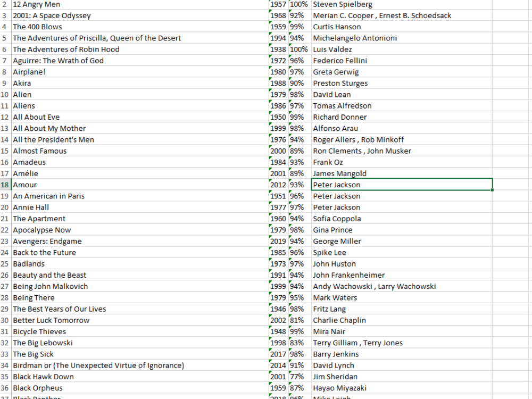532x399 pixels.
Task: Click The Adventures of Robin Hood cell
Action: coord(140,49)
